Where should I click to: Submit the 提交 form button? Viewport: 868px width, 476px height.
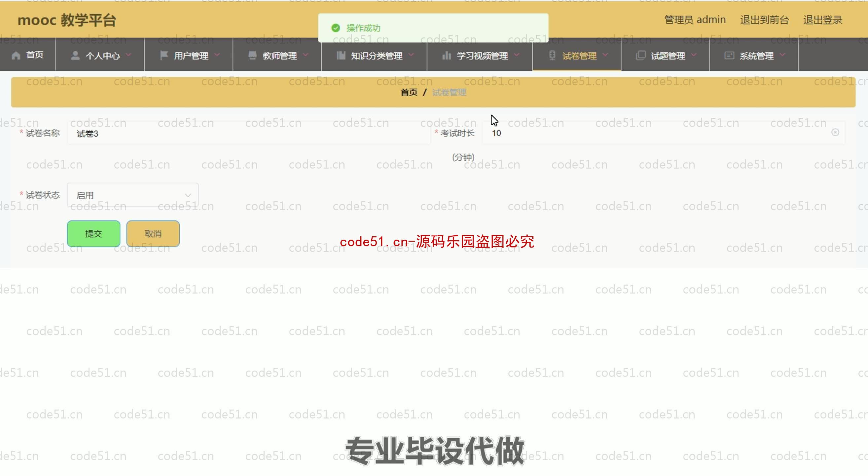93,233
